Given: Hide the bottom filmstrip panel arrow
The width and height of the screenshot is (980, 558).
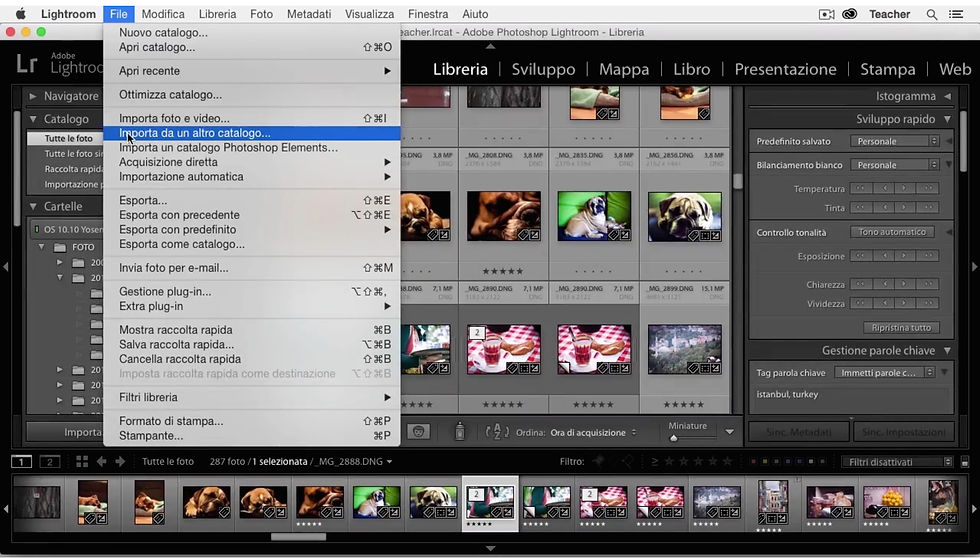Looking at the screenshot, I should pyautogui.click(x=490, y=548).
